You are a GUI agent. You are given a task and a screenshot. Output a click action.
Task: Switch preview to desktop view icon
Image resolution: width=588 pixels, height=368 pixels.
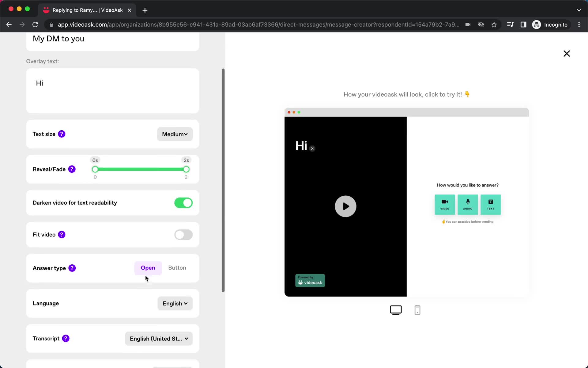click(x=395, y=310)
